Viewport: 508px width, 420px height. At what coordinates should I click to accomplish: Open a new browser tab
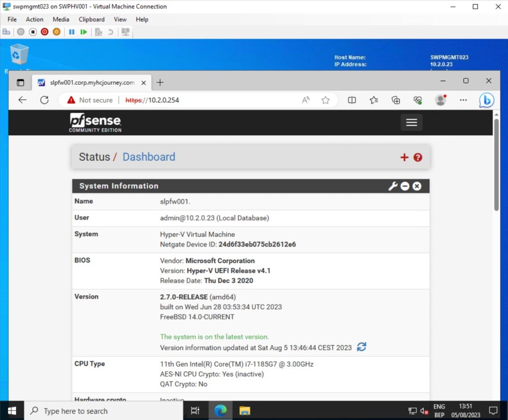160,82
